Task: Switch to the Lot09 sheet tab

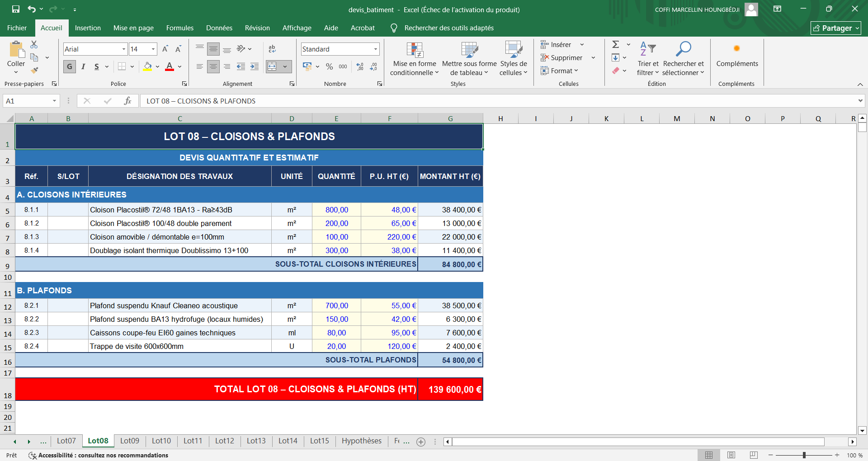Action: [x=130, y=441]
